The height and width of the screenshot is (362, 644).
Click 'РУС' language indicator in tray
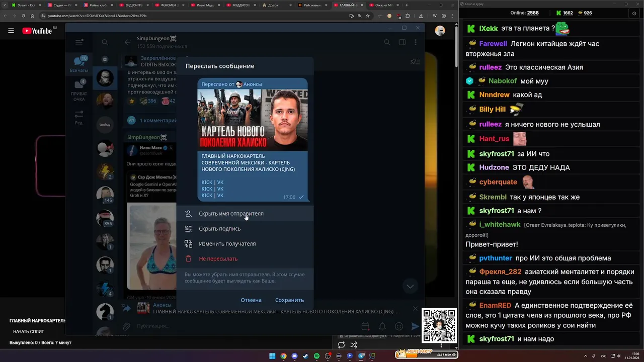click(x=603, y=356)
